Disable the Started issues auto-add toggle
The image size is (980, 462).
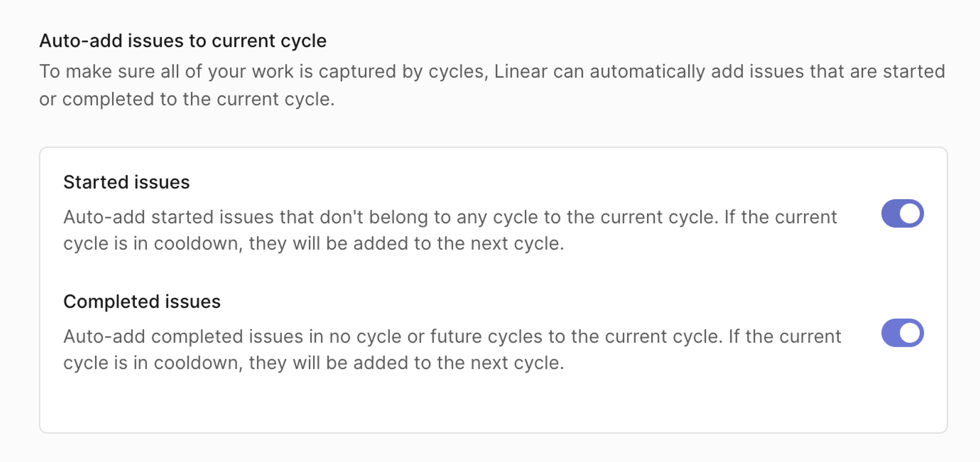coord(902,213)
